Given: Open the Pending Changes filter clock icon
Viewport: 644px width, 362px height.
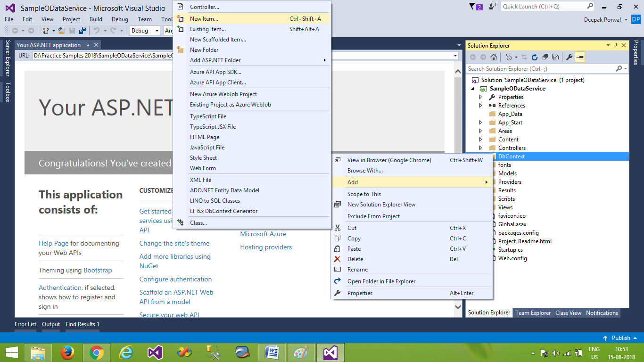Looking at the screenshot, I should pos(509,57).
